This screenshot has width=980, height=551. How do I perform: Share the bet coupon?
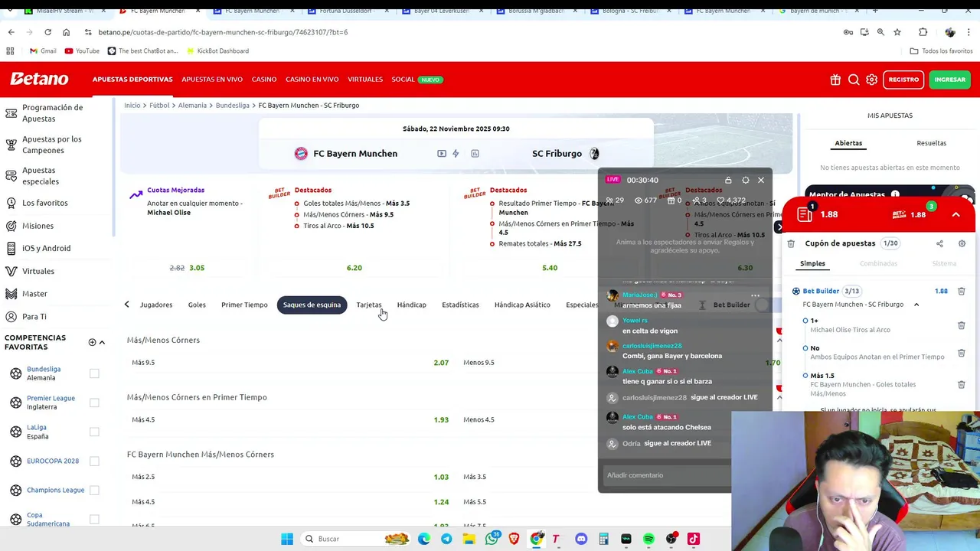pos(939,243)
